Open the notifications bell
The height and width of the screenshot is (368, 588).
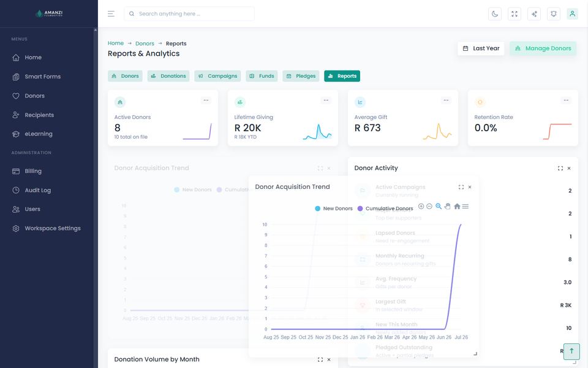coord(553,14)
